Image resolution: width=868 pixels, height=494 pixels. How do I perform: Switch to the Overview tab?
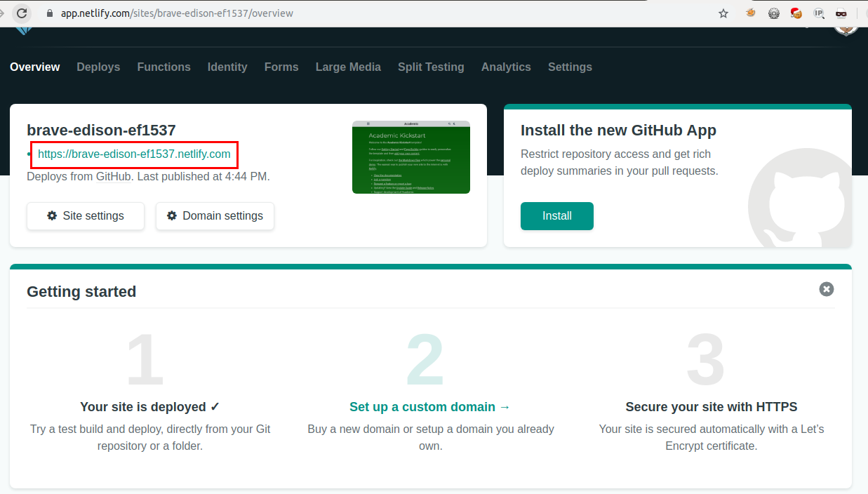click(35, 67)
